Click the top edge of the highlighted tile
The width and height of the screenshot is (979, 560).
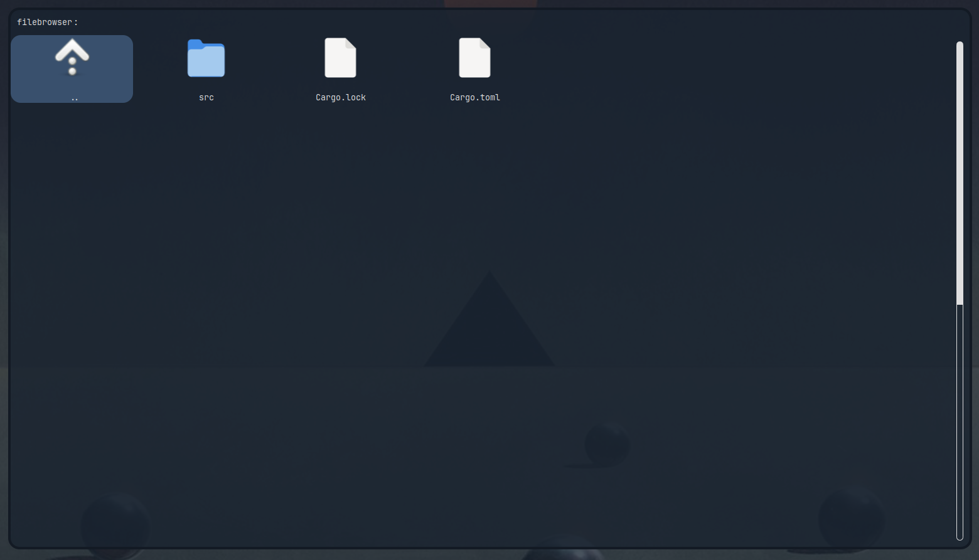click(x=72, y=37)
